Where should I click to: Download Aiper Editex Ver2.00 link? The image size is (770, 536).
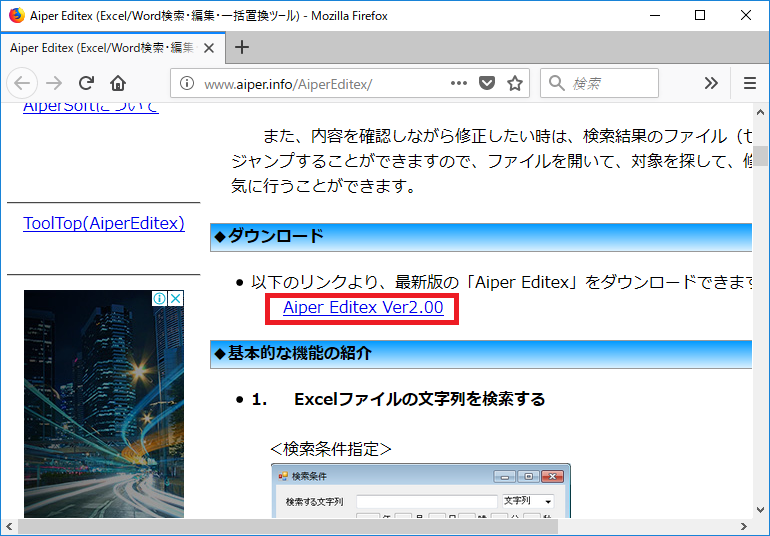[x=363, y=307]
